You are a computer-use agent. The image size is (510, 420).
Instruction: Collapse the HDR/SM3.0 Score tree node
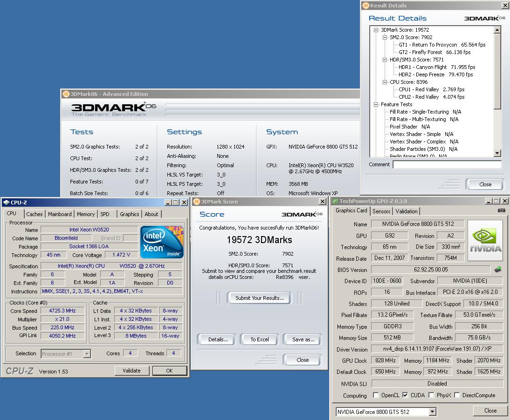[x=385, y=60]
